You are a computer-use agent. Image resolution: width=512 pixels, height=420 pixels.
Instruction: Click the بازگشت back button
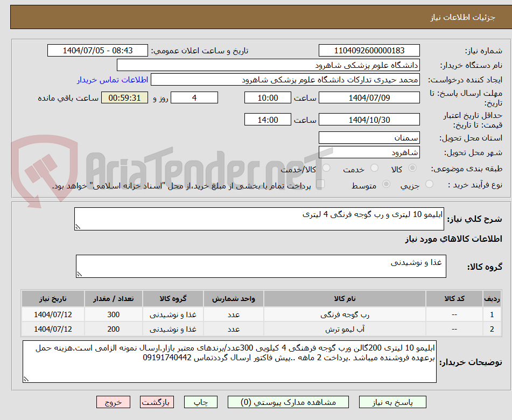click(157, 402)
